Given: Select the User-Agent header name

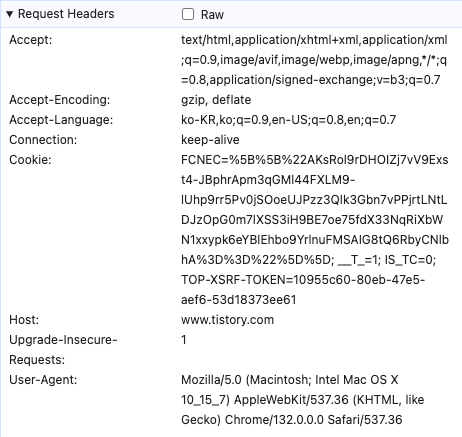Looking at the screenshot, I should (43, 380).
